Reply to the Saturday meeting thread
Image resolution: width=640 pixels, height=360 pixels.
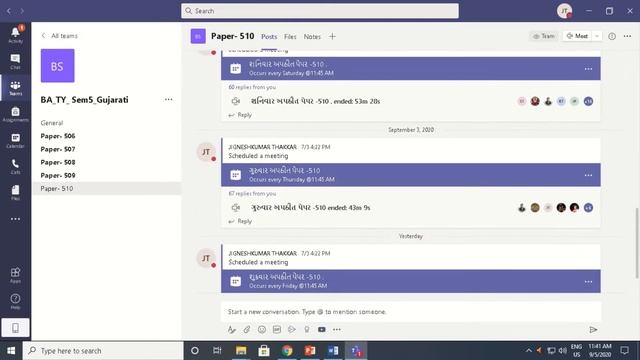[x=240, y=115]
